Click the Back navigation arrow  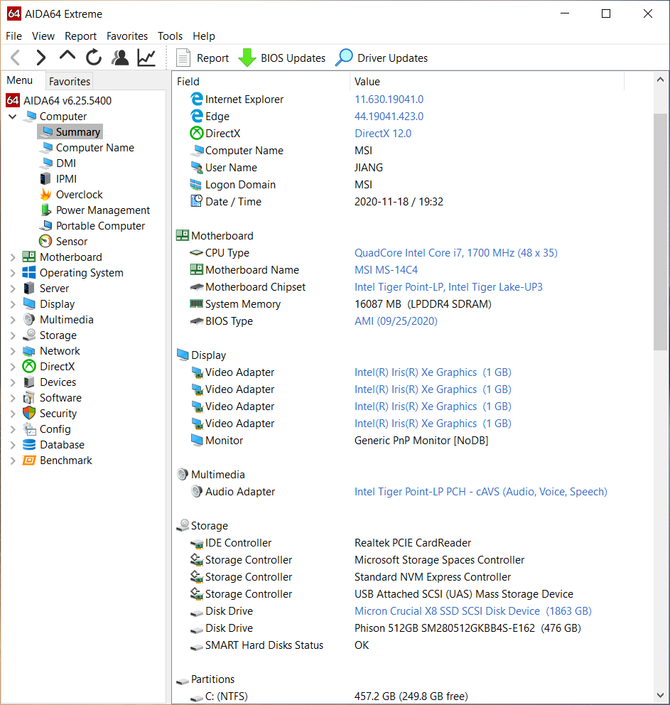[15, 58]
